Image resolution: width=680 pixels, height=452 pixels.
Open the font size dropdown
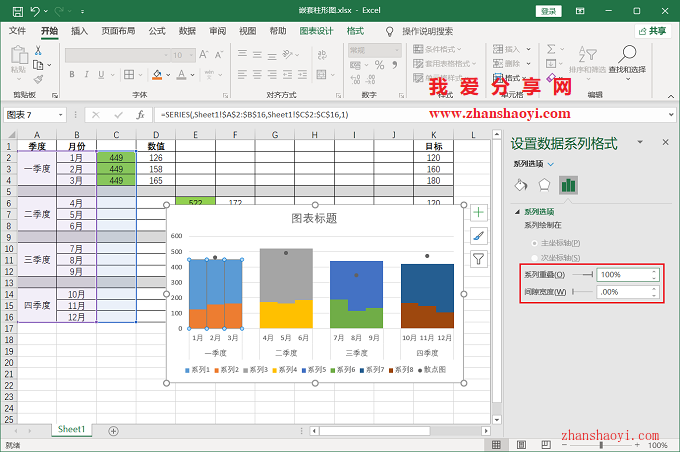pyautogui.click(x=191, y=55)
